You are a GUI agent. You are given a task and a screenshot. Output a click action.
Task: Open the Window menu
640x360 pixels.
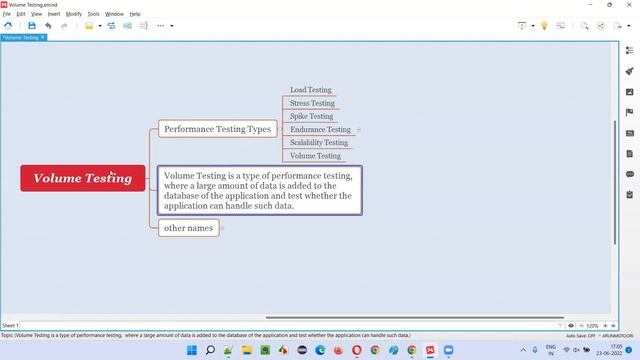click(x=114, y=14)
